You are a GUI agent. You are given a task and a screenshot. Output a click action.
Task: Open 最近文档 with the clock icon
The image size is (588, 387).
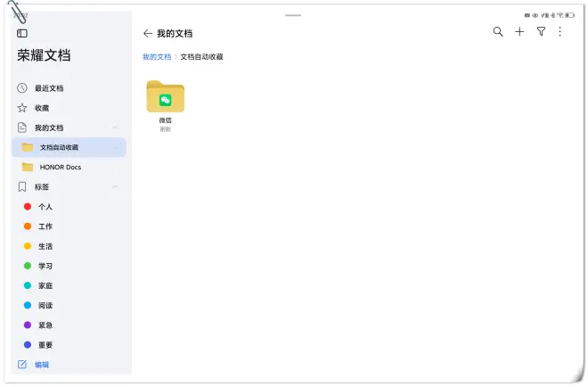tap(48, 88)
